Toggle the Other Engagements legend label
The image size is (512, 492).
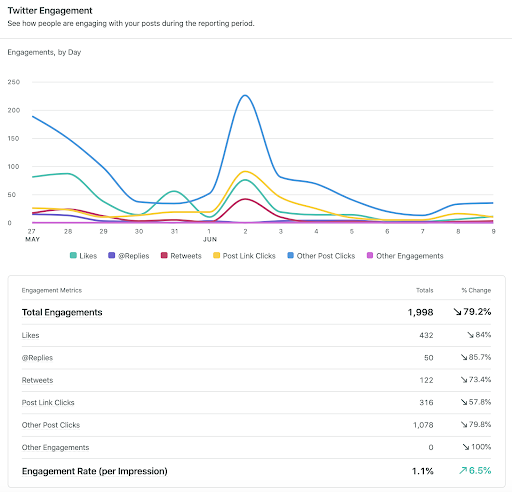click(410, 256)
